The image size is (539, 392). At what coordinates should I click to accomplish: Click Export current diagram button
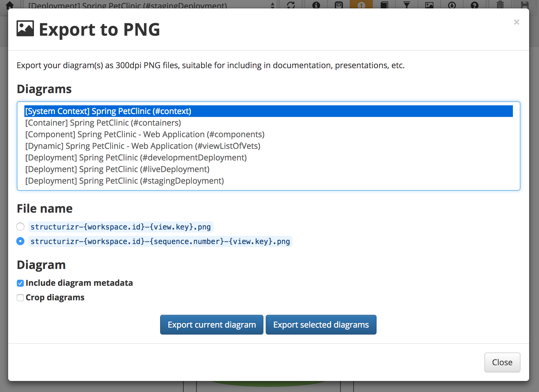212,325
